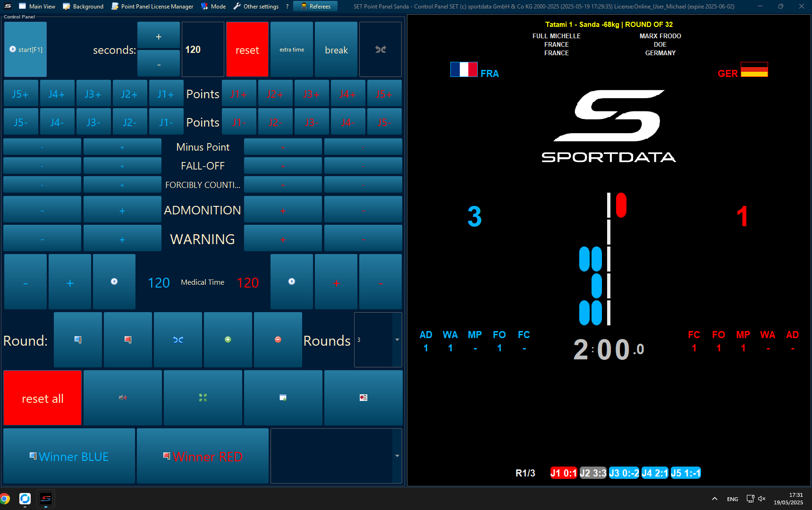
Task: Click the swap sides icon next to break
Action: tap(381, 49)
